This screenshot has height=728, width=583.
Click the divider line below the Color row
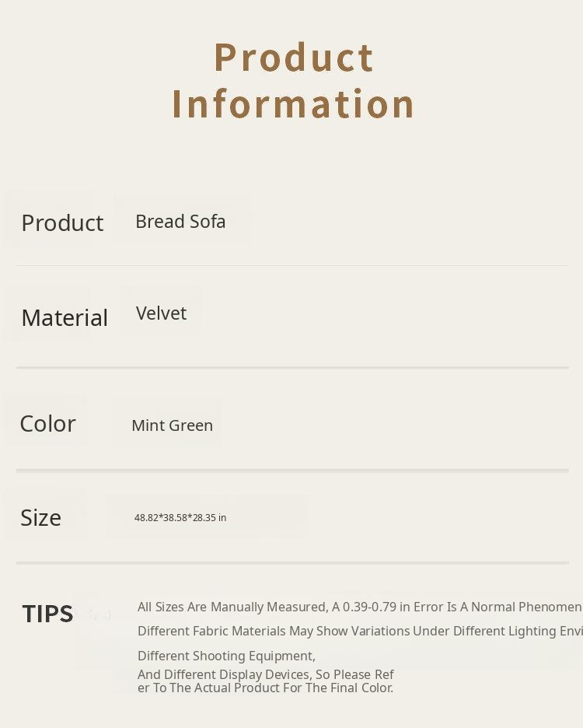pyautogui.click(x=292, y=471)
